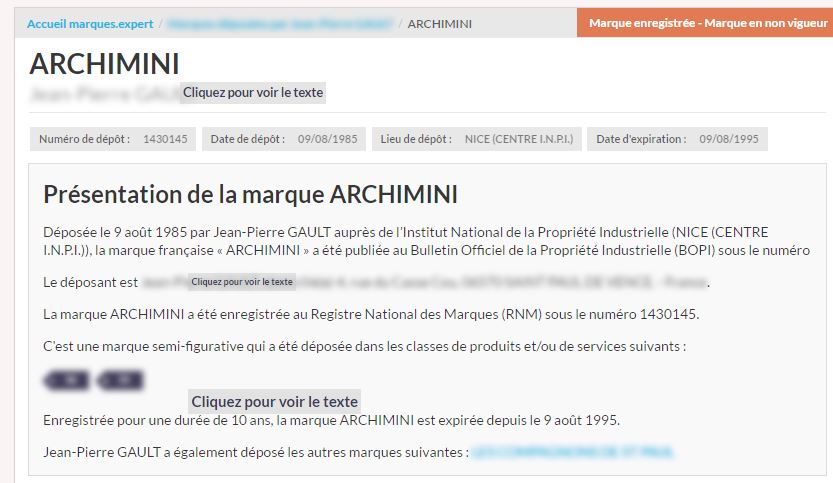Select the Date d'expiration 09/08/1995 field
The height and width of the screenshot is (483, 833).
tap(677, 139)
